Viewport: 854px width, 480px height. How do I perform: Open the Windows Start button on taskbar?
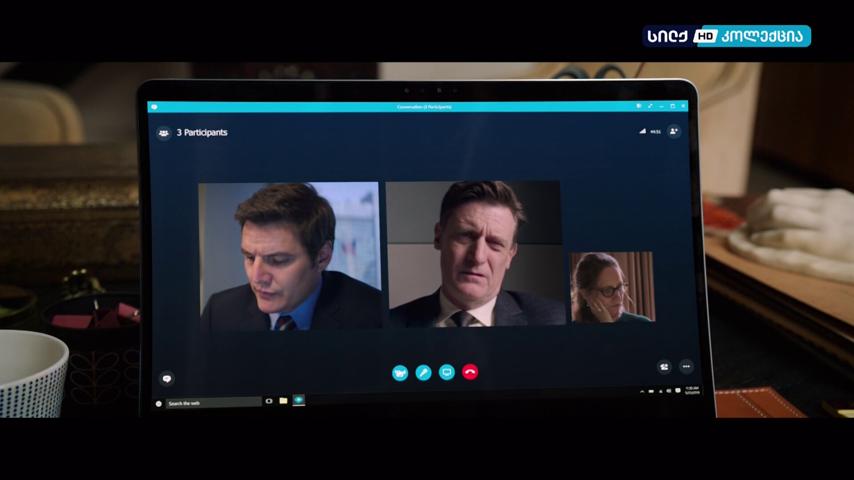(x=158, y=404)
